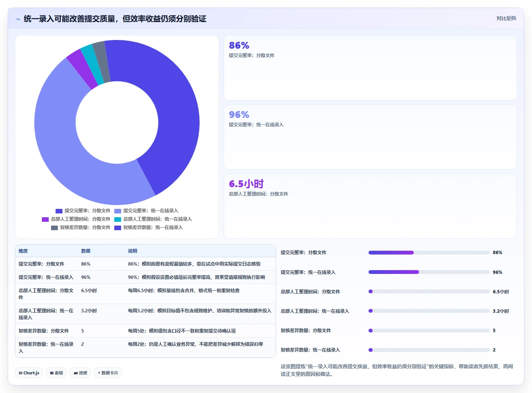Screen dimensions: 532x393
Task: Click table cell 提交完整率；统一在线录入
Action: tap(46, 277)
